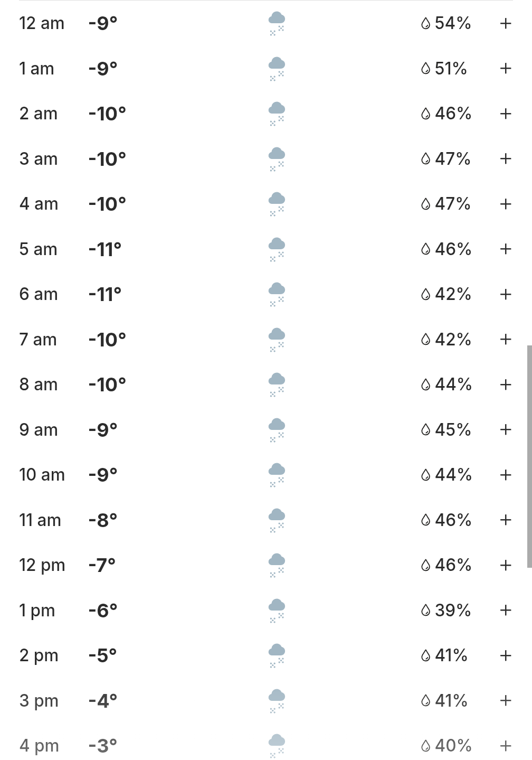Image resolution: width=532 pixels, height=760 pixels.
Task: Click the snow cloud icon for 12 am
Action: pyautogui.click(x=277, y=24)
